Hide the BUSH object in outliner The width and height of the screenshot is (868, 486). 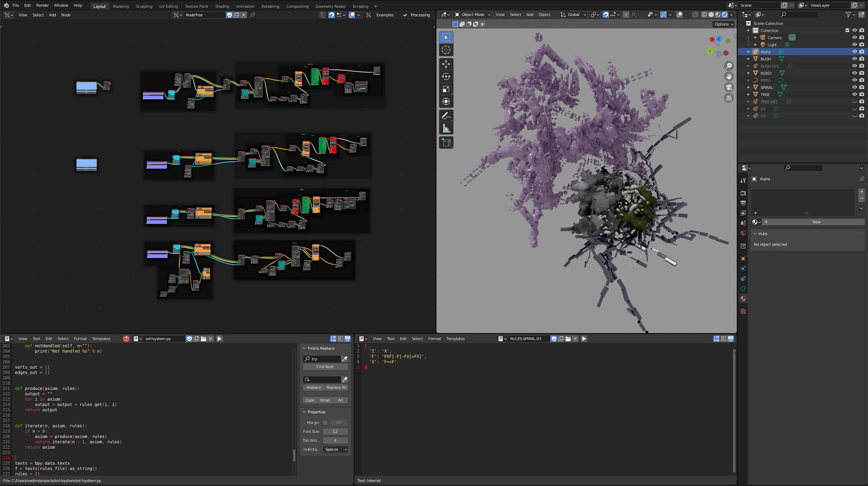[x=854, y=59]
